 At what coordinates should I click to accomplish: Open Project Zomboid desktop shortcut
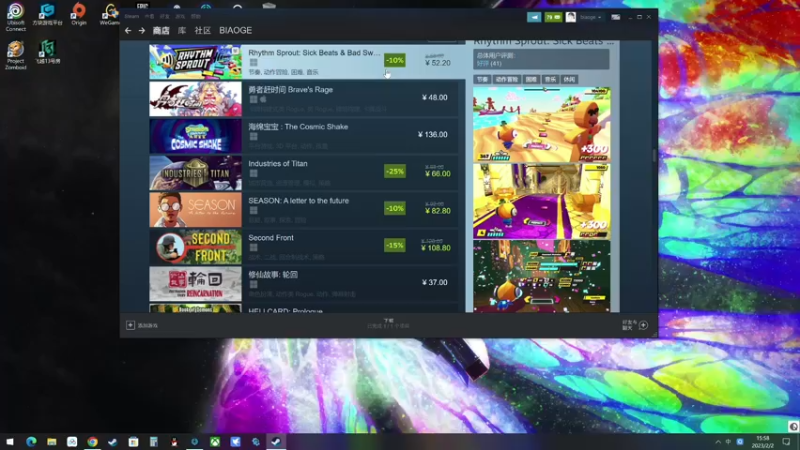15,55
